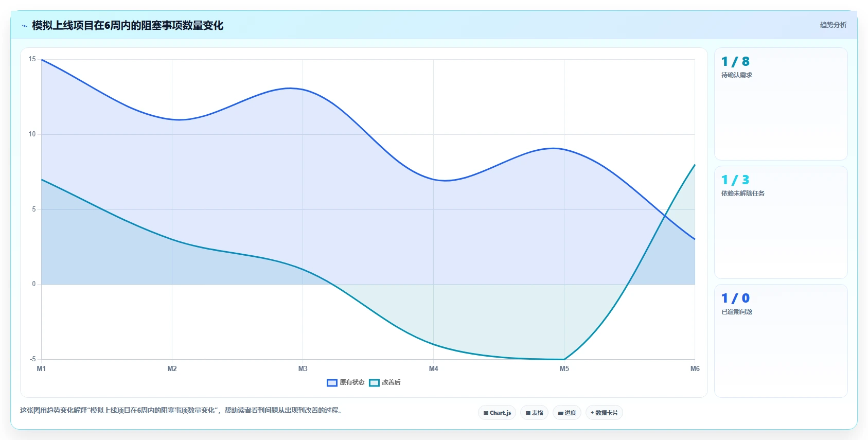Select the Chart.js tag pill
The image size is (868, 440).
point(497,413)
